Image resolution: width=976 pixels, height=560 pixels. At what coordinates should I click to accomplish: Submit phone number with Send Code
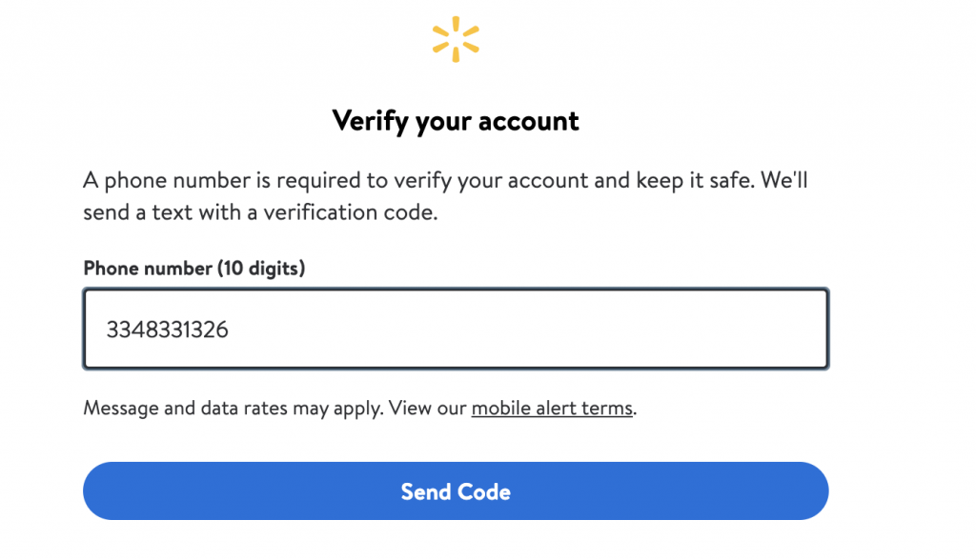tap(456, 491)
